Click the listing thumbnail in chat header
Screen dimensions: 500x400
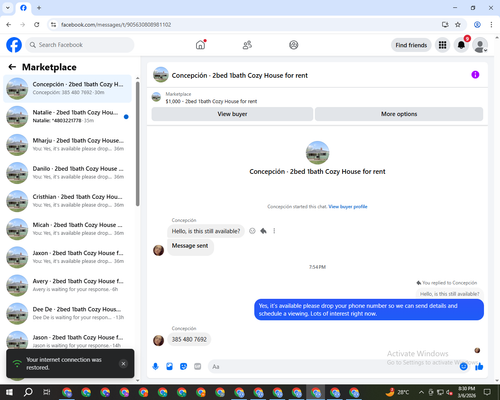coord(161,75)
